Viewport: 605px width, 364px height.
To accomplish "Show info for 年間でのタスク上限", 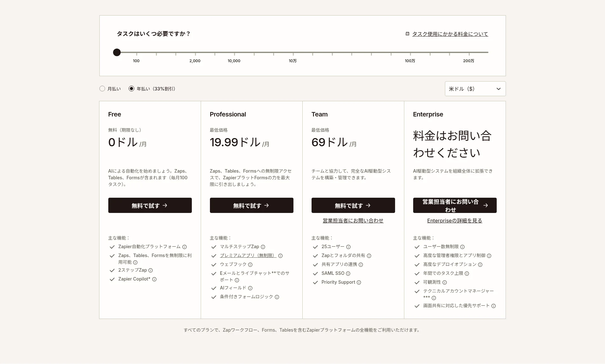I will [x=467, y=274].
